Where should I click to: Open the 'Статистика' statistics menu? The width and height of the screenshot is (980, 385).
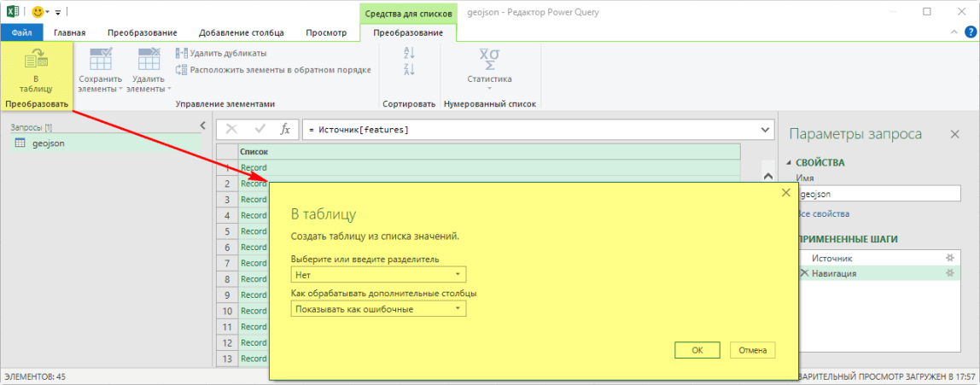pos(489,68)
